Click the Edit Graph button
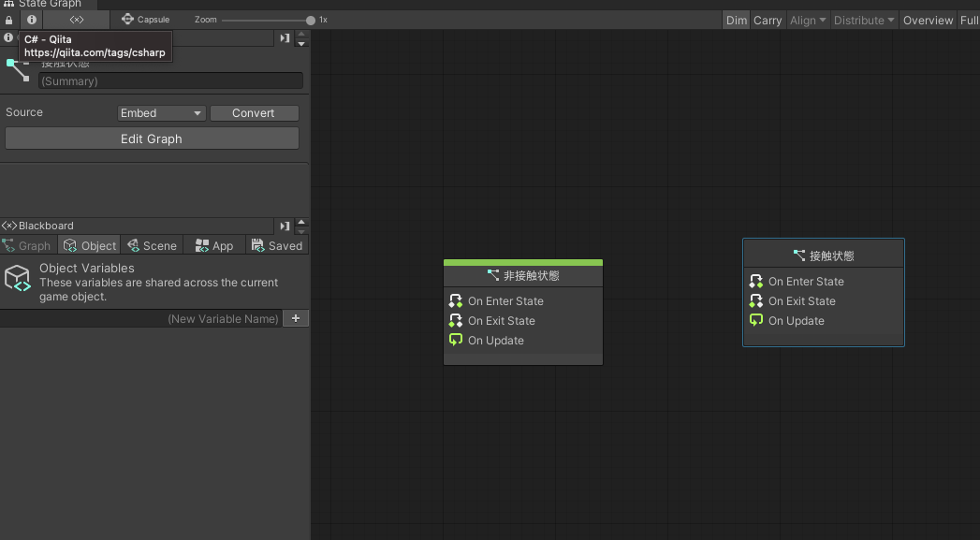 click(152, 139)
